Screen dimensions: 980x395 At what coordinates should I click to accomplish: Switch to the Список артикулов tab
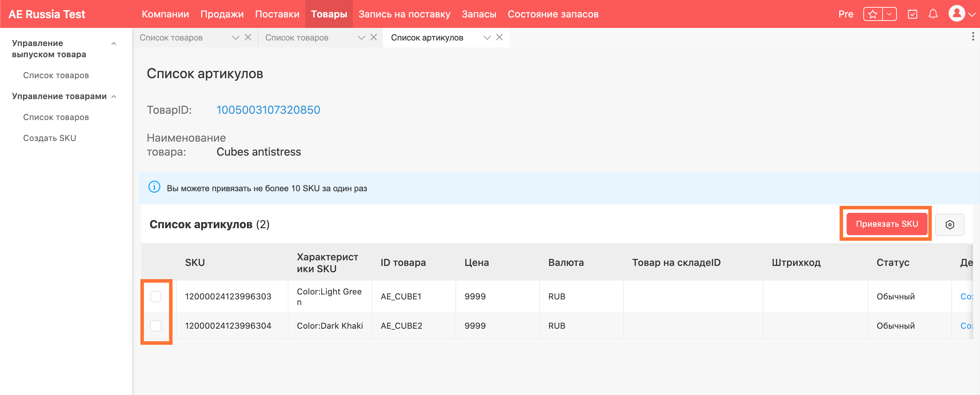pyautogui.click(x=427, y=38)
